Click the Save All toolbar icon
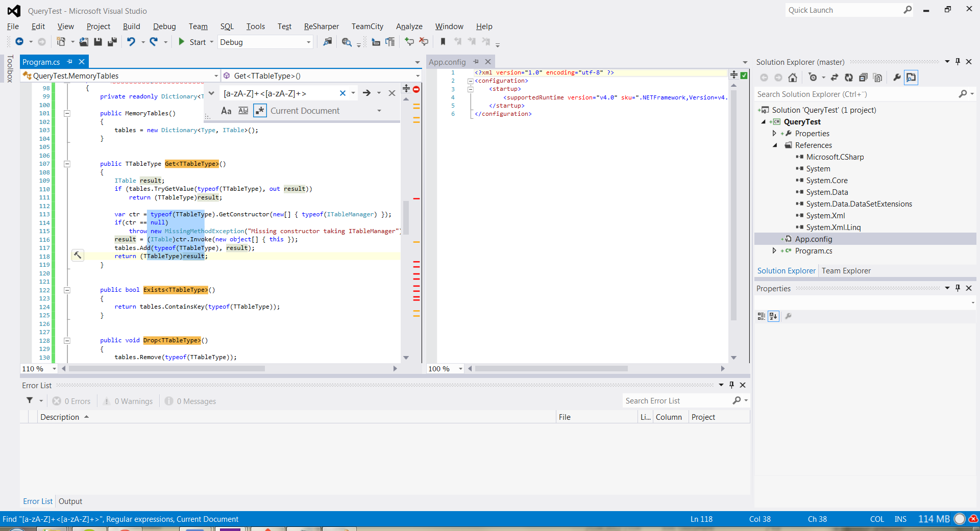The height and width of the screenshot is (531, 980). [x=112, y=42]
